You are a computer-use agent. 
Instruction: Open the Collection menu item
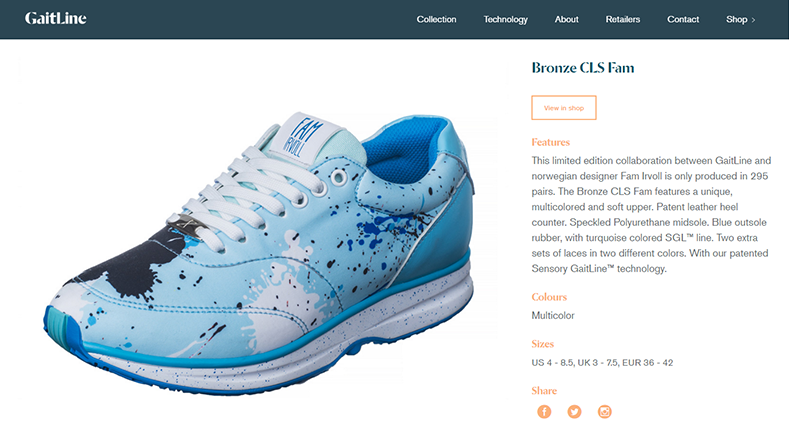click(436, 19)
